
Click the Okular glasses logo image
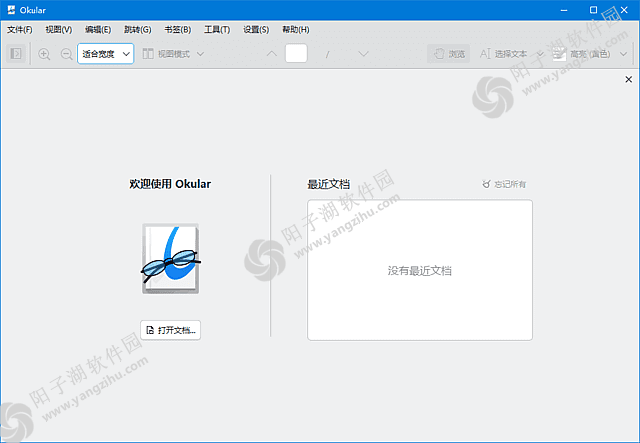click(x=171, y=258)
